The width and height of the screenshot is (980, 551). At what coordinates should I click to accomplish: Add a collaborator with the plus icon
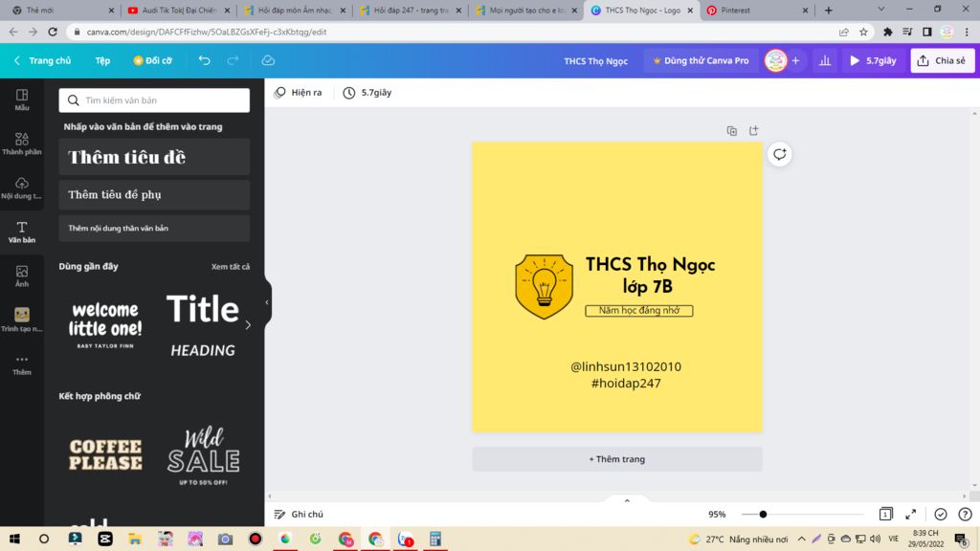point(795,60)
